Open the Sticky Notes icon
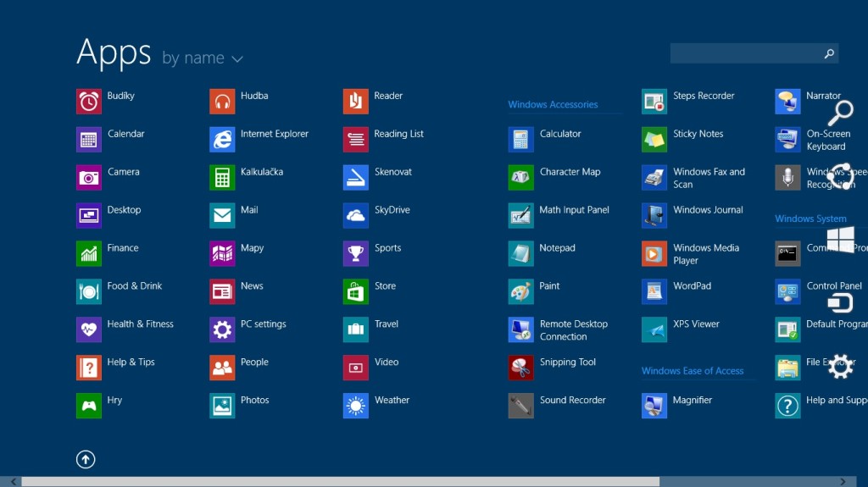The height and width of the screenshot is (487, 868). pos(654,140)
